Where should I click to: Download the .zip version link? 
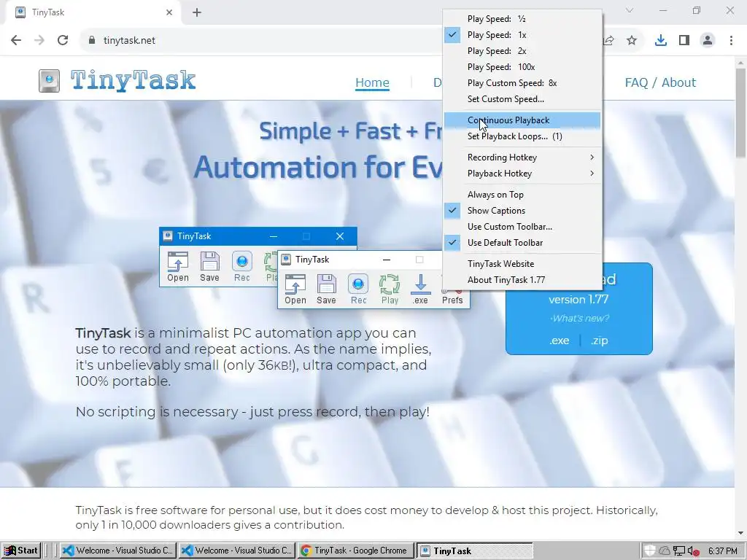click(x=600, y=341)
